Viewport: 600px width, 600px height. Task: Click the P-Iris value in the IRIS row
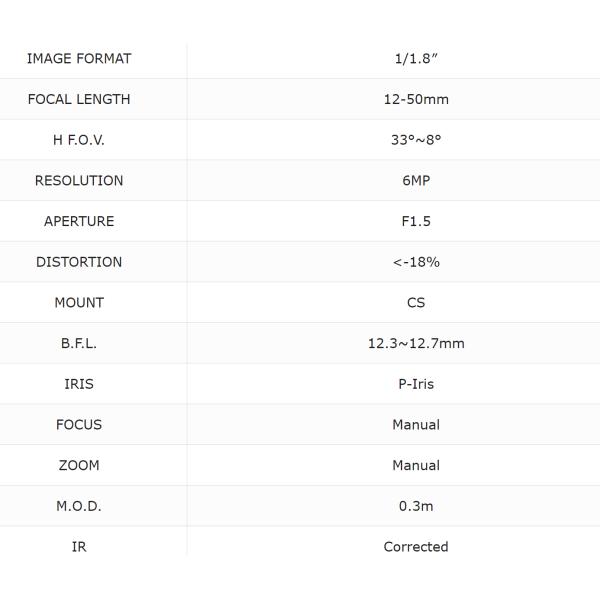click(416, 384)
